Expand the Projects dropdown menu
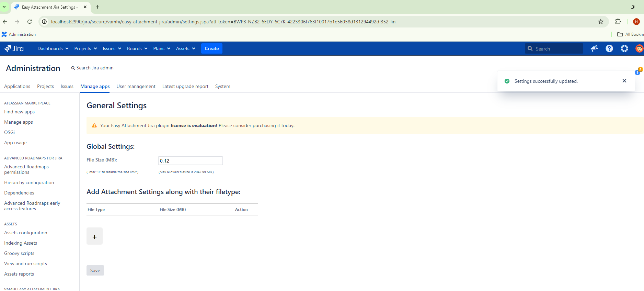This screenshot has width=644, height=291. [85, 48]
